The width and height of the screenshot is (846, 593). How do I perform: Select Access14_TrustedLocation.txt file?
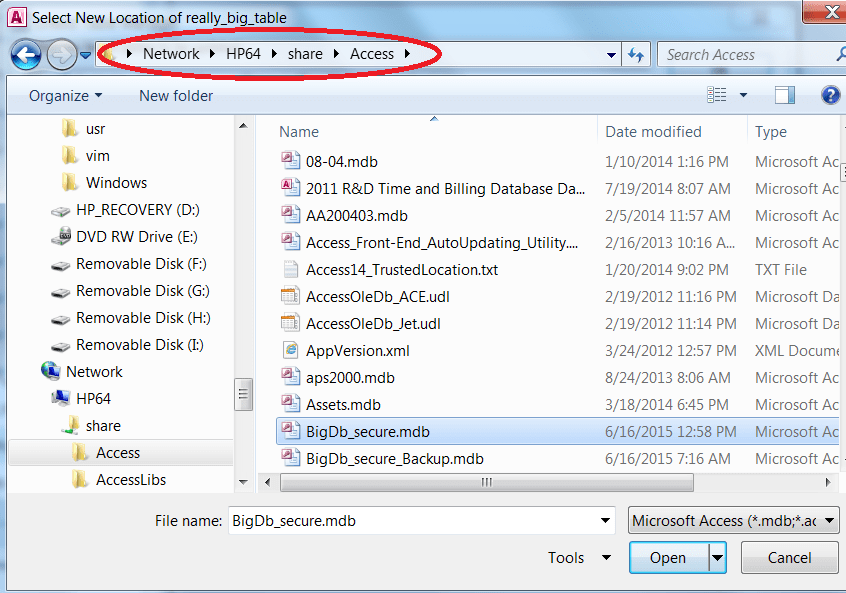click(x=402, y=270)
